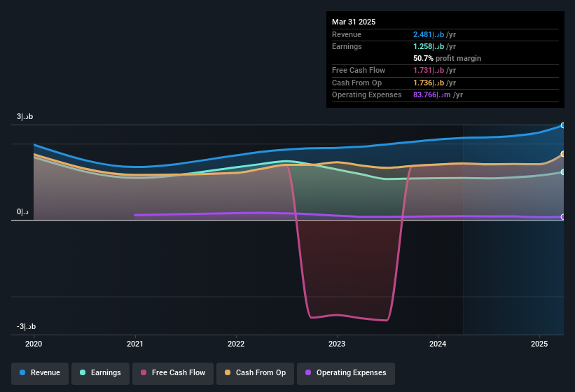Click the 0 y-axis label
The width and height of the screenshot is (575, 392).
coord(22,212)
